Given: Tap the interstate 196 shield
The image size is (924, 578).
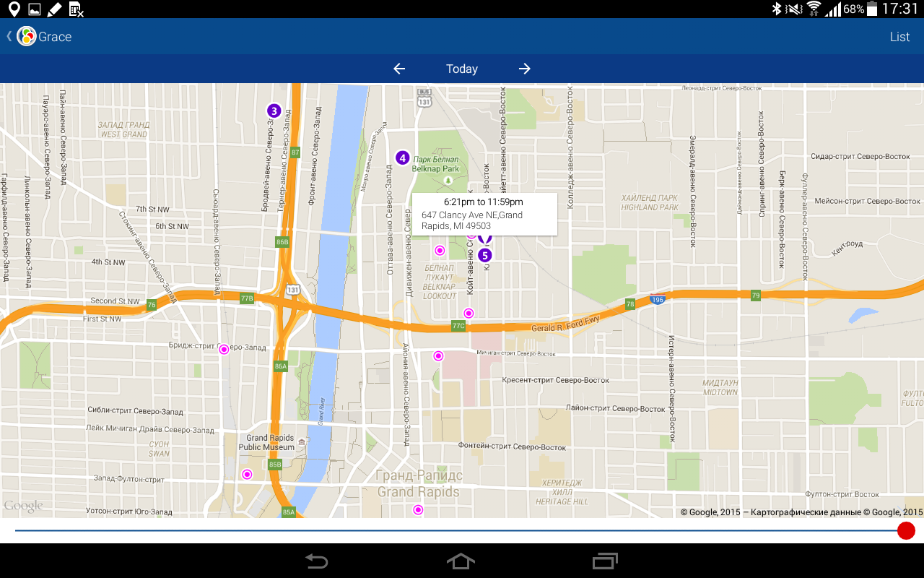Looking at the screenshot, I should (x=657, y=299).
